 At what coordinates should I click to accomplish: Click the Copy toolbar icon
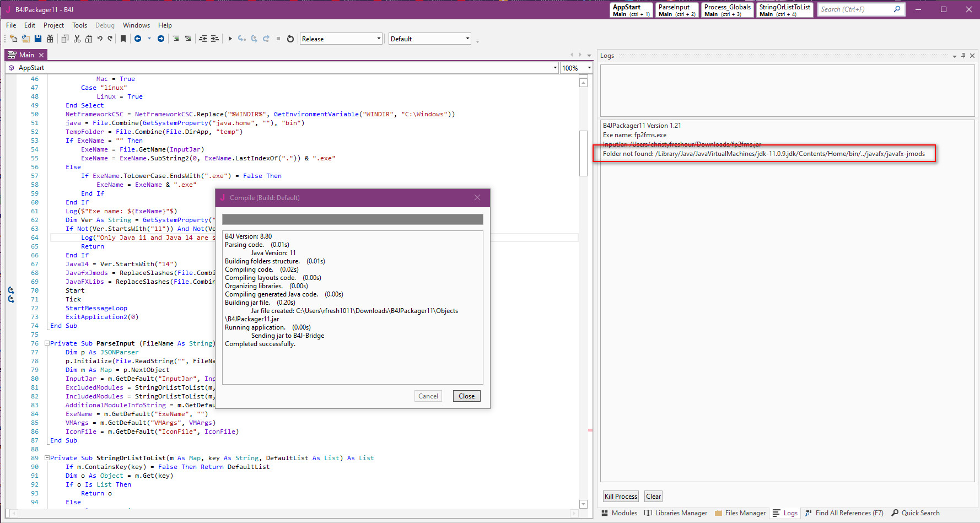point(65,39)
